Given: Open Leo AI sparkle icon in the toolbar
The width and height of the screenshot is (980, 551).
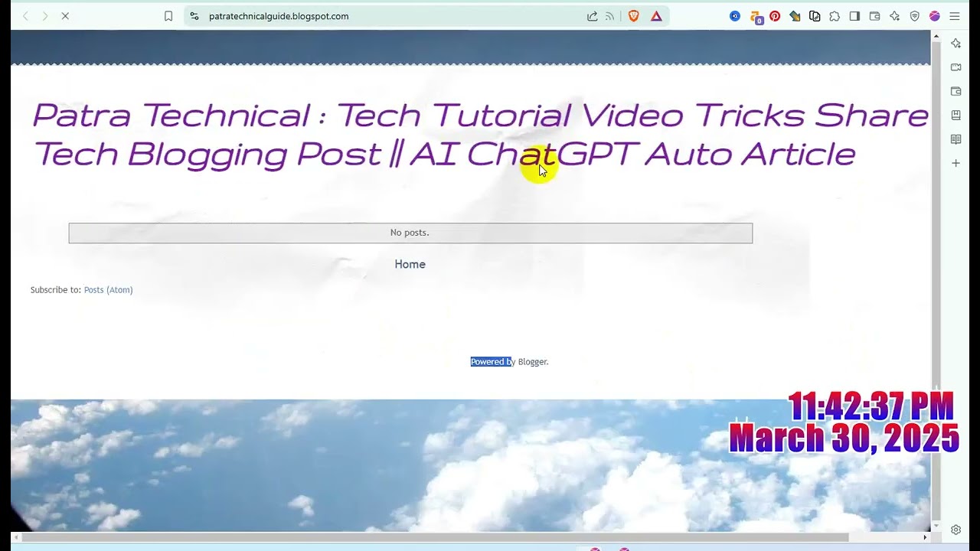Looking at the screenshot, I should 894,16.
